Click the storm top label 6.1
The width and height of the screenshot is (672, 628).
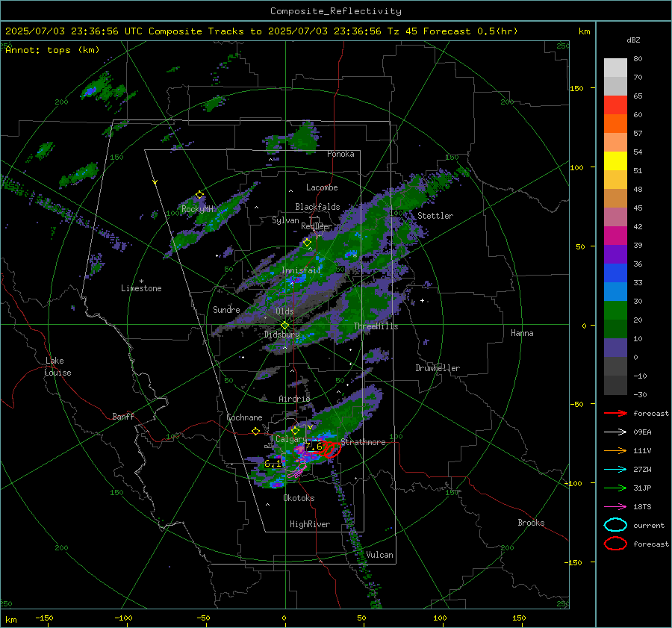pos(273,464)
